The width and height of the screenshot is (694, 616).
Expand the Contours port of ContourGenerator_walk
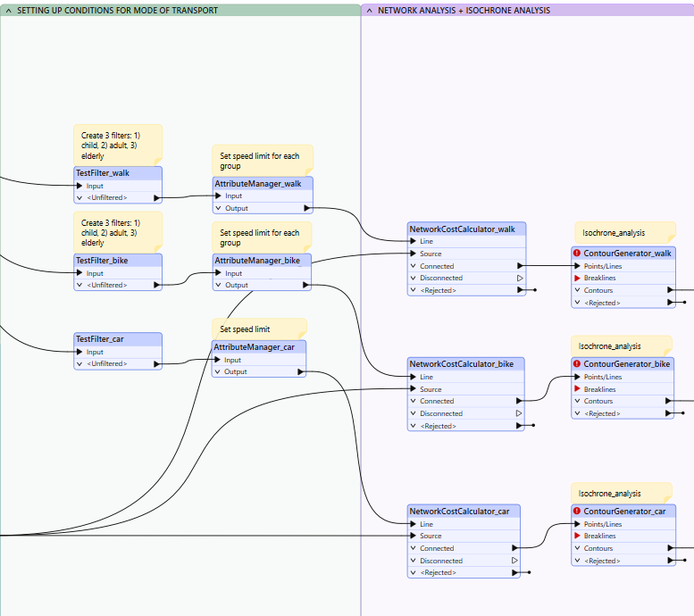click(577, 290)
